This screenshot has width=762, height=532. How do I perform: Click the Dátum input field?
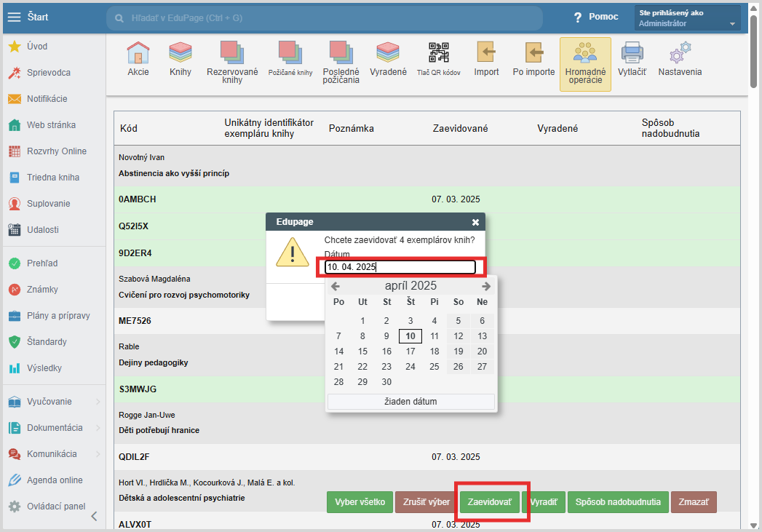coord(400,267)
